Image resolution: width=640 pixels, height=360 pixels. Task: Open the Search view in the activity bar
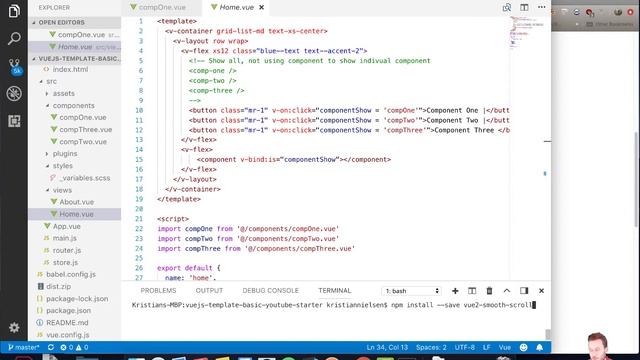click(14, 39)
